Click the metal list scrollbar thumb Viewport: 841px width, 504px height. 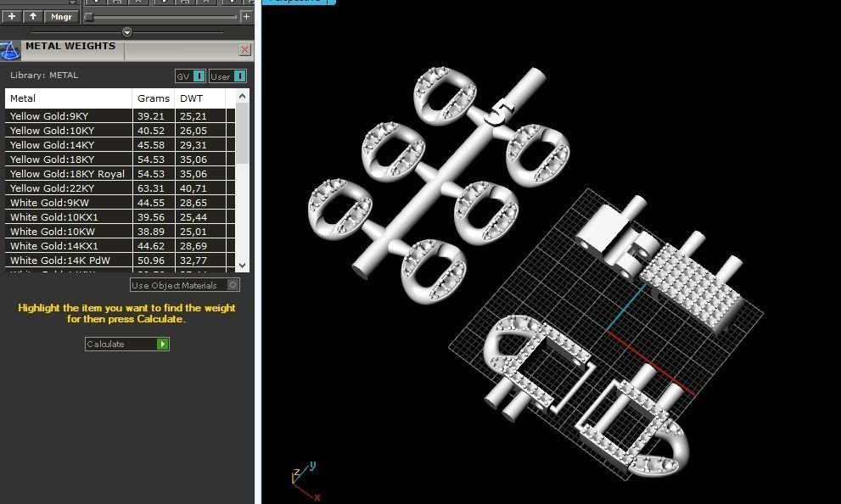click(x=243, y=134)
